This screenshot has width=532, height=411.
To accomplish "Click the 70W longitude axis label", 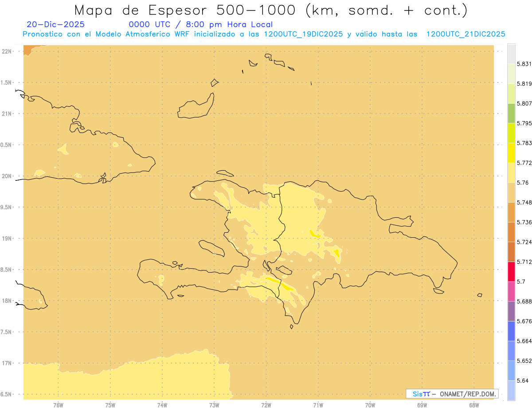I will 370,405.
